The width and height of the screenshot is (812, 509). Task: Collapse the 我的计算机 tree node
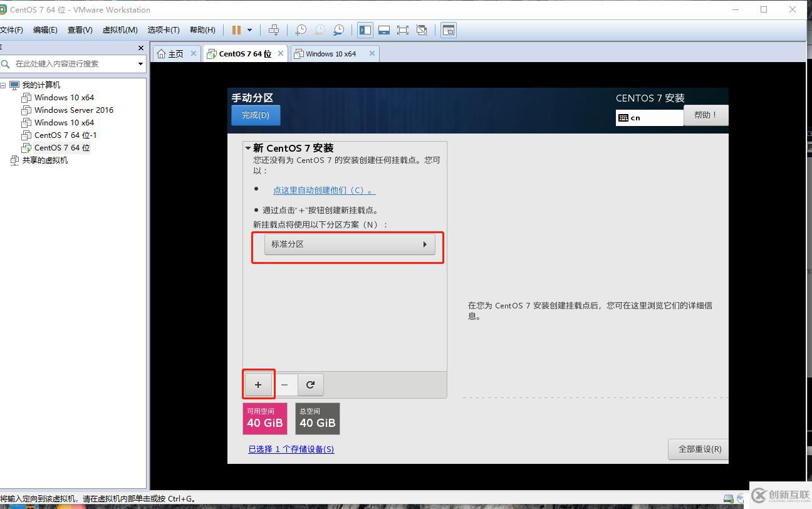(3, 85)
